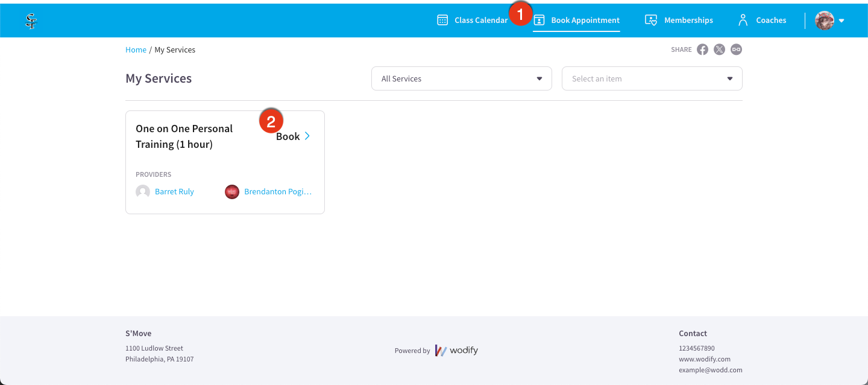The image size is (868, 385).
Task: Open the All Services dropdown
Action: coord(462,78)
